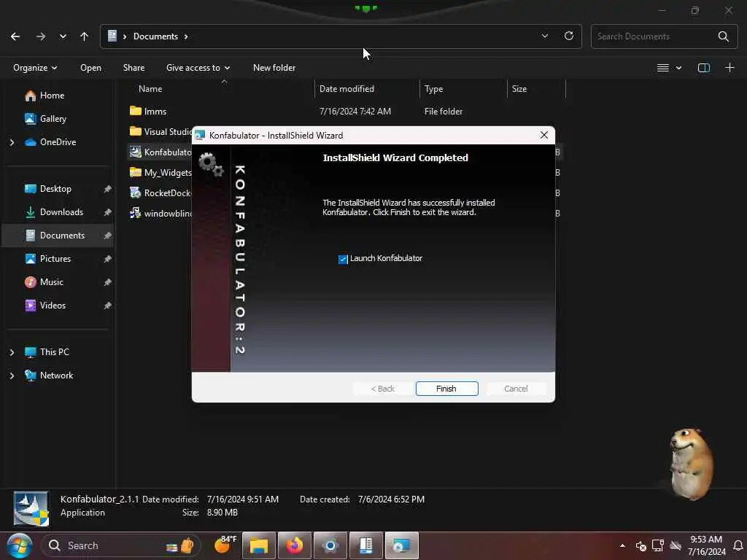747x560 pixels.
Task: Open recent locations dropdown arrow
Action: pyautogui.click(x=63, y=36)
